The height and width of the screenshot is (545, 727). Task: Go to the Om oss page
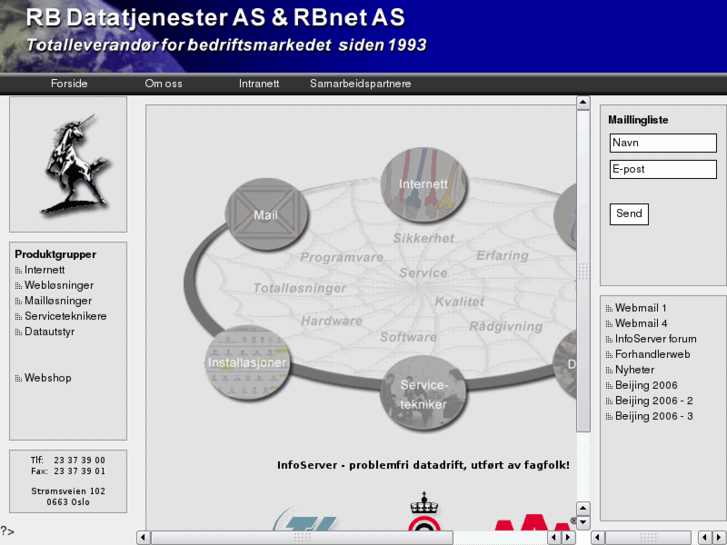pos(163,84)
